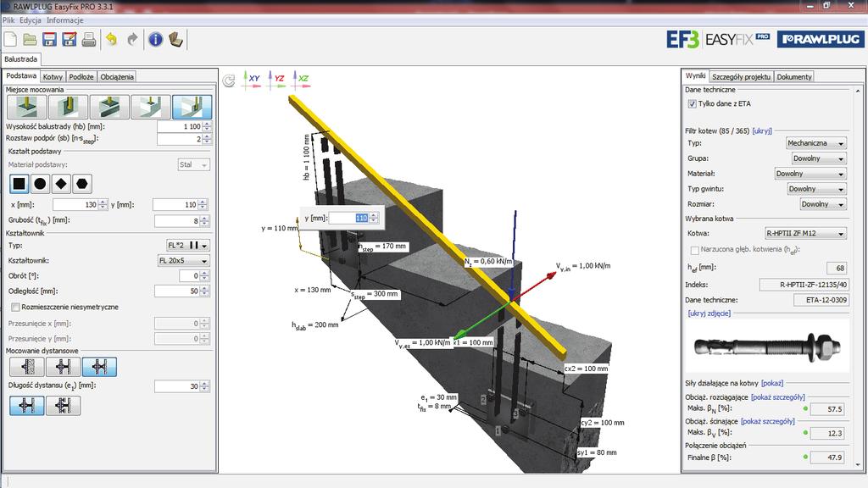The width and height of the screenshot is (868, 488).
Task: Show details for Obciąż. rozciągające
Action: coord(778,397)
